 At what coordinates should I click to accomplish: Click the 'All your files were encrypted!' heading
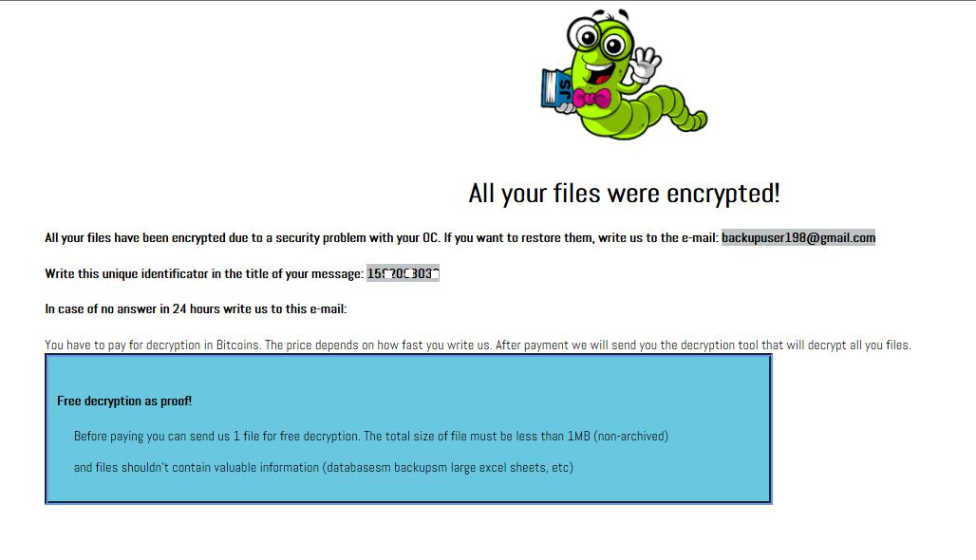click(624, 193)
